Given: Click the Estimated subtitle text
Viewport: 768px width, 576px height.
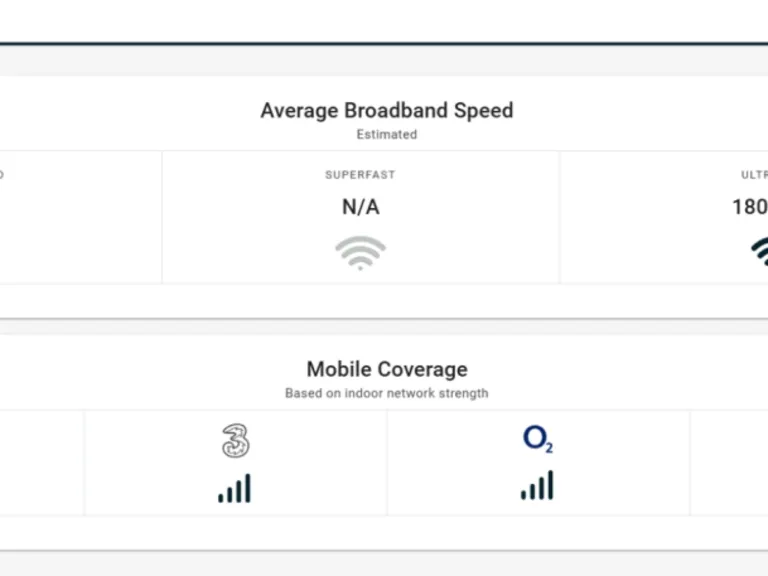Looking at the screenshot, I should tap(386, 134).
